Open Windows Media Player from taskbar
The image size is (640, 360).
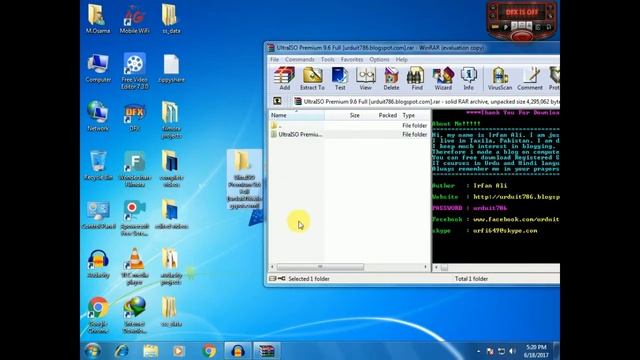tap(179, 351)
